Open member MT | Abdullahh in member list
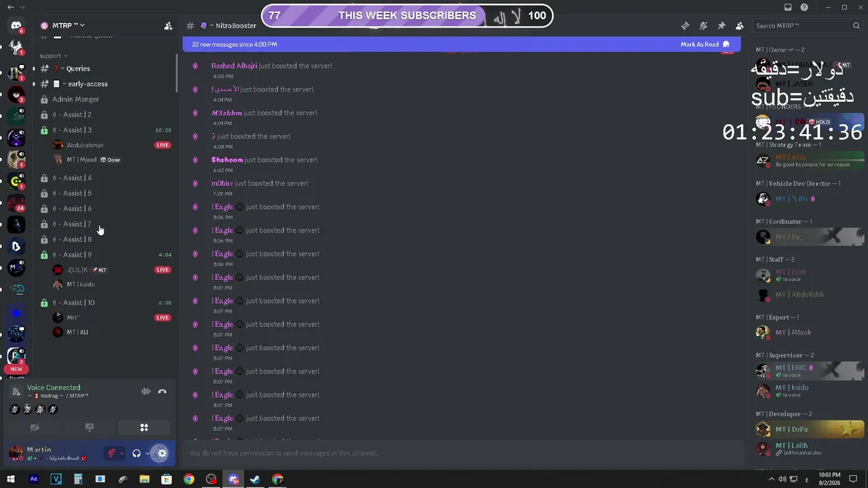Image resolution: width=868 pixels, height=488 pixels. [810, 295]
